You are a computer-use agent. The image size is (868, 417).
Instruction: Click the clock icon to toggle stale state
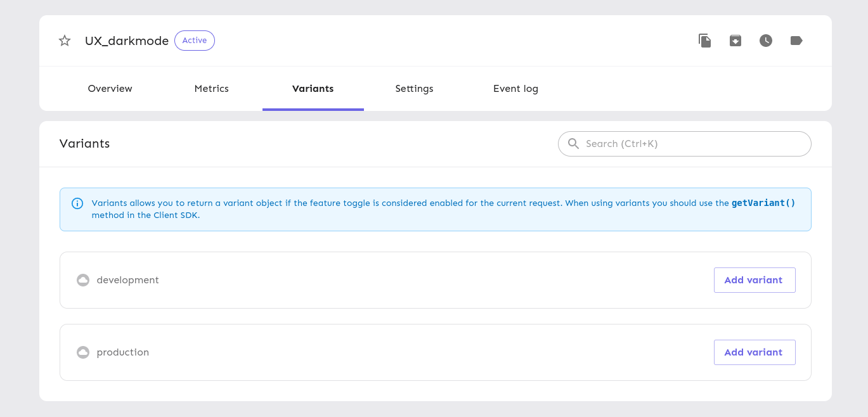coord(766,41)
